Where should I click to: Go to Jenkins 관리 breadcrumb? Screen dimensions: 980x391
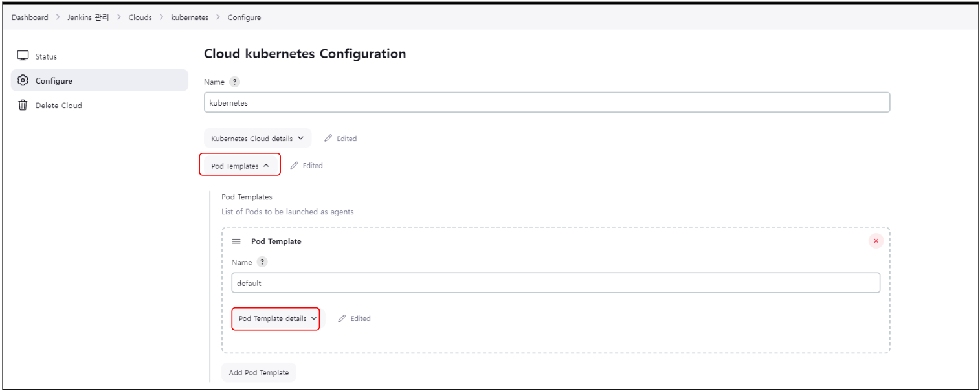coord(88,17)
